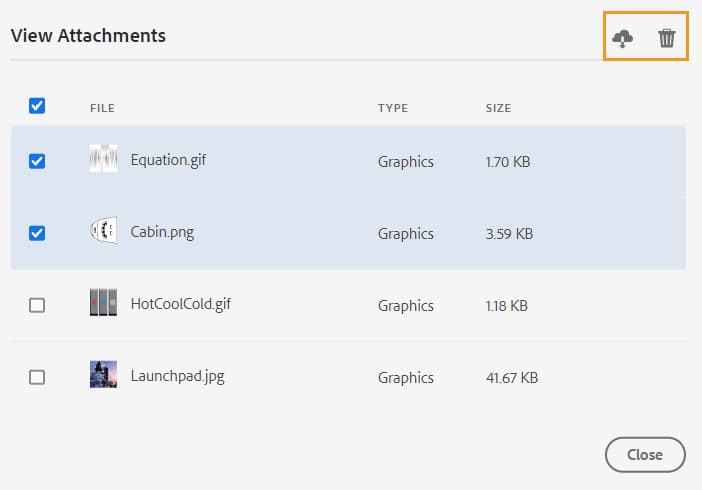
Task: Uncheck the Equation.gif checkbox
Action: pos(37,161)
